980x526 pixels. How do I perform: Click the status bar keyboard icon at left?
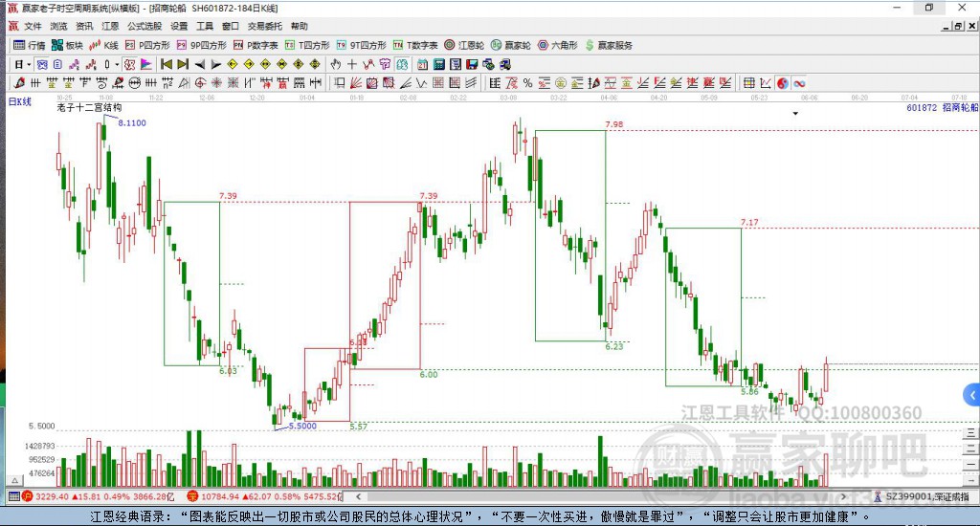tap(13, 496)
